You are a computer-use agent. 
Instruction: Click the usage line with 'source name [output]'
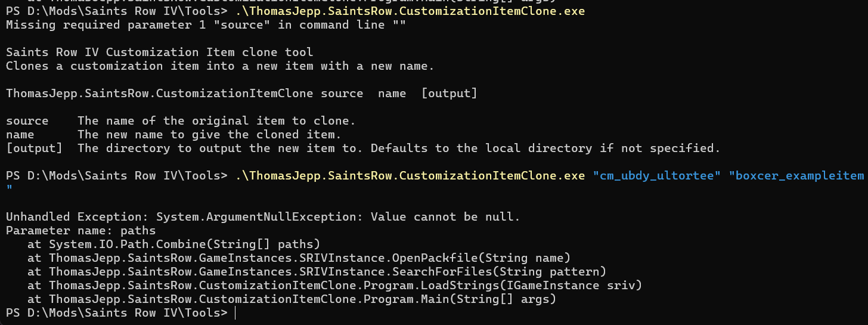coord(241,94)
